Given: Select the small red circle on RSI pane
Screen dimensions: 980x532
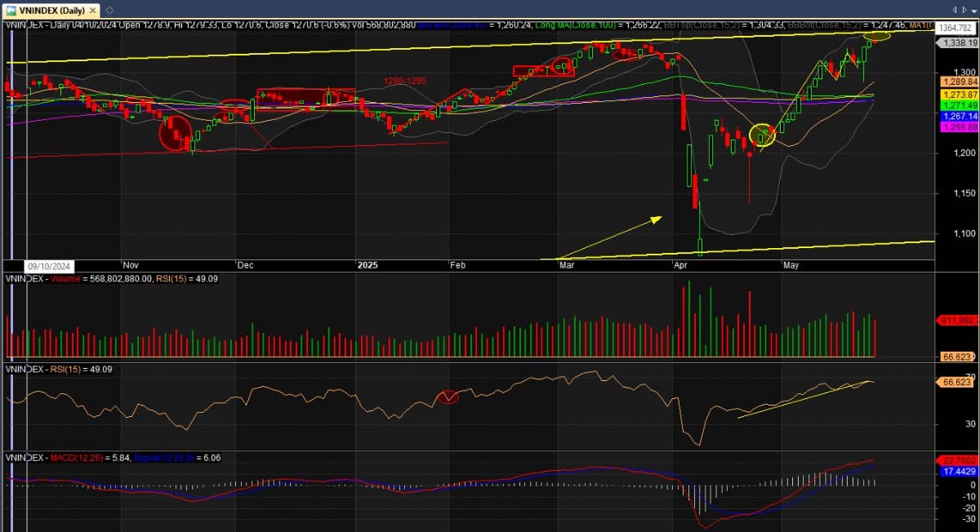Looking at the screenshot, I should coord(448,397).
